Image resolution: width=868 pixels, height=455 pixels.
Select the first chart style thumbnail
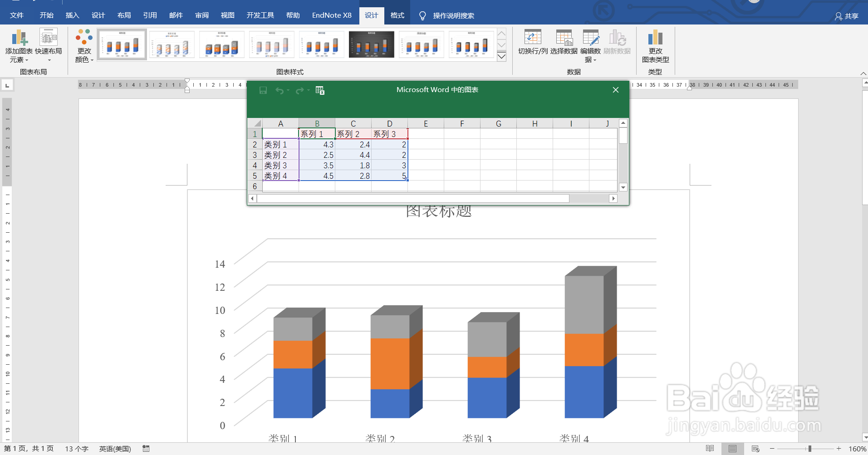pos(122,44)
